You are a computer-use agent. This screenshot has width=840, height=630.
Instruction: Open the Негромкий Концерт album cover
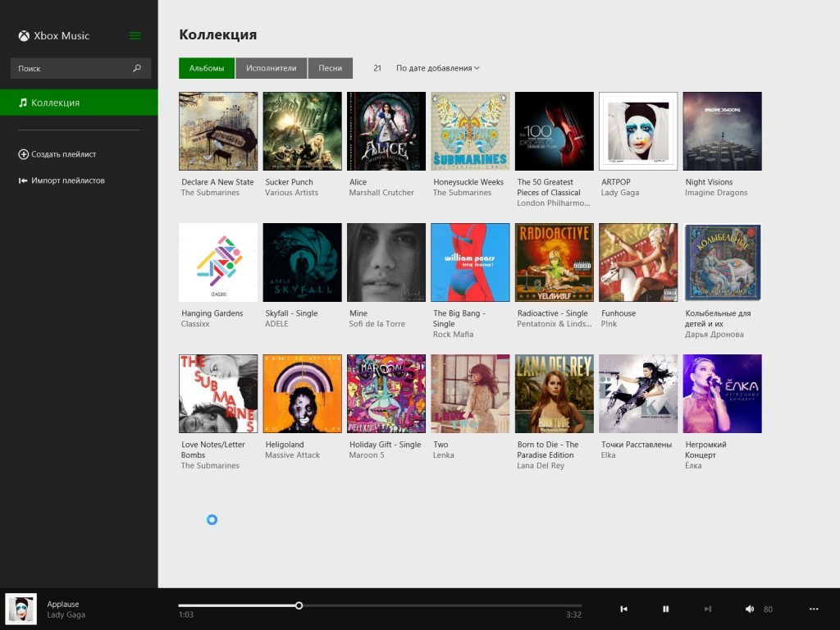722,394
